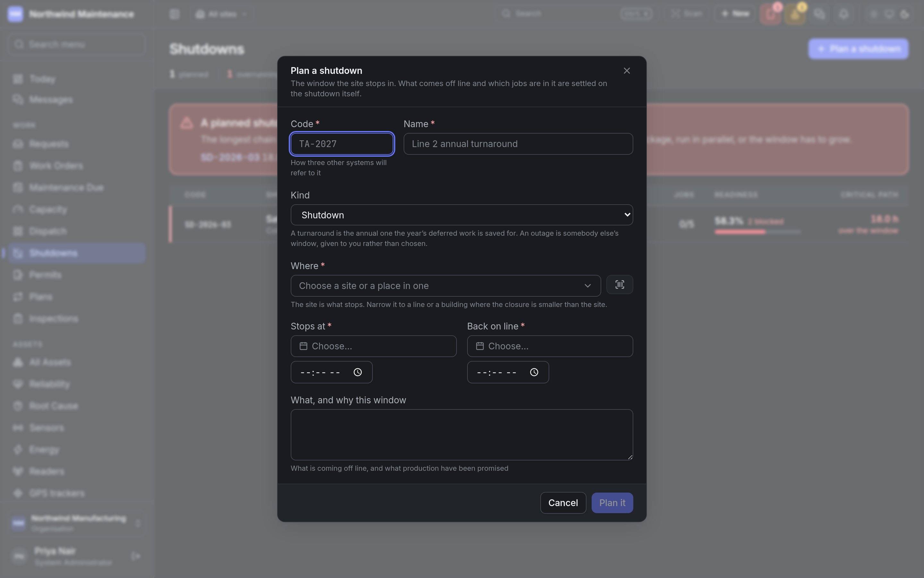Open Work Orders in the sidebar
924x578 pixels.
(x=76, y=165)
